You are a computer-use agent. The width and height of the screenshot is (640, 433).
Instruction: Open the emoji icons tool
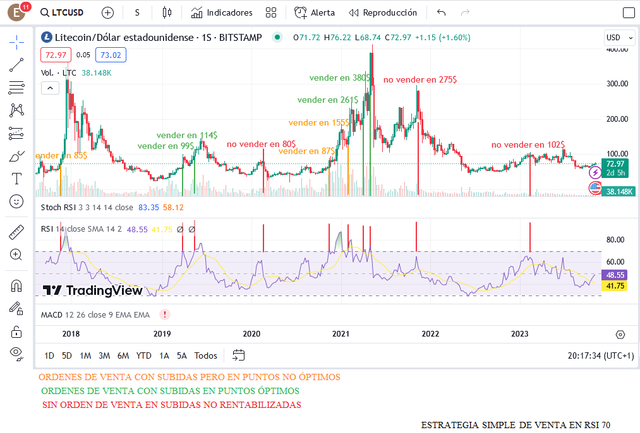[16, 201]
